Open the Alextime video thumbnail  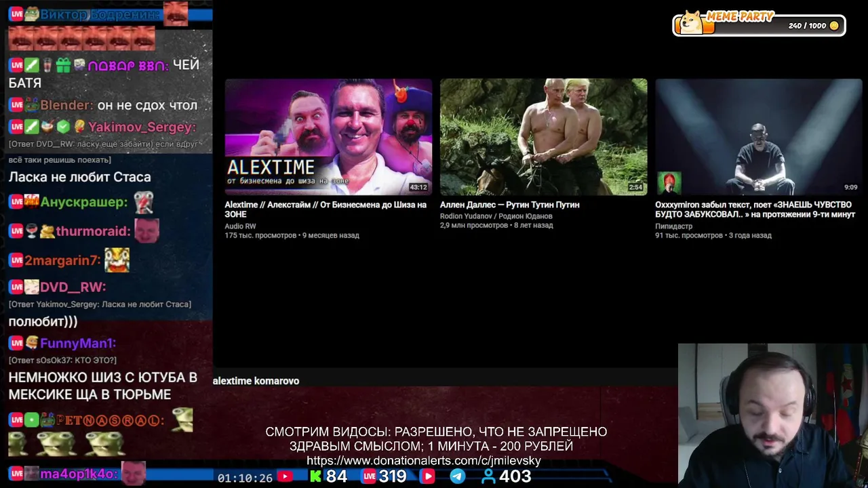click(328, 137)
